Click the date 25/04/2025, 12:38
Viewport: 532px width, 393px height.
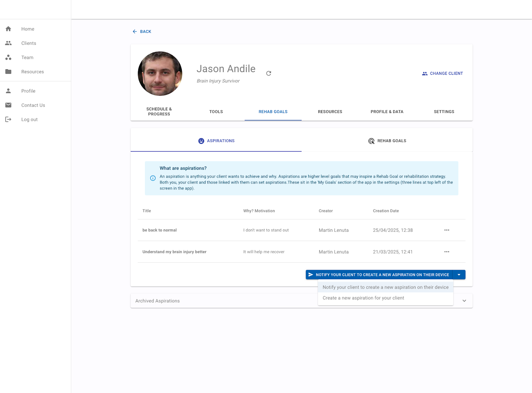(393, 230)
